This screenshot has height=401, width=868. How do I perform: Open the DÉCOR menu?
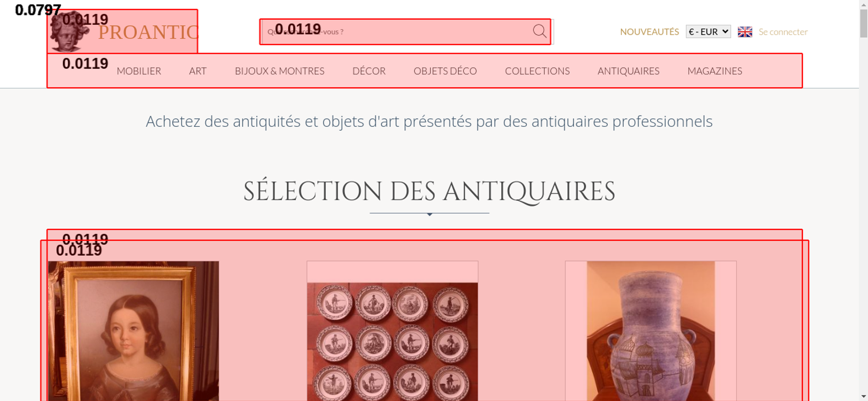pyautogui.click(x=369, y=71)
